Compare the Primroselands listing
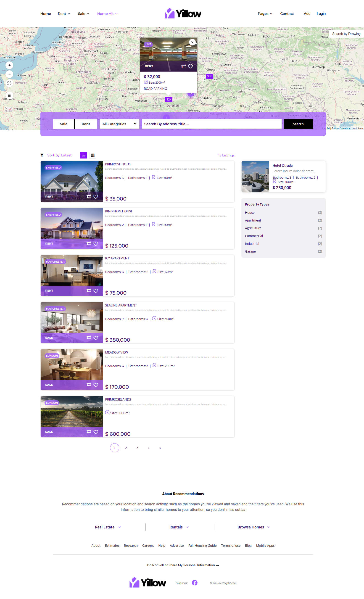Viewport: 364px width, 599px height. tap(89, 432)
